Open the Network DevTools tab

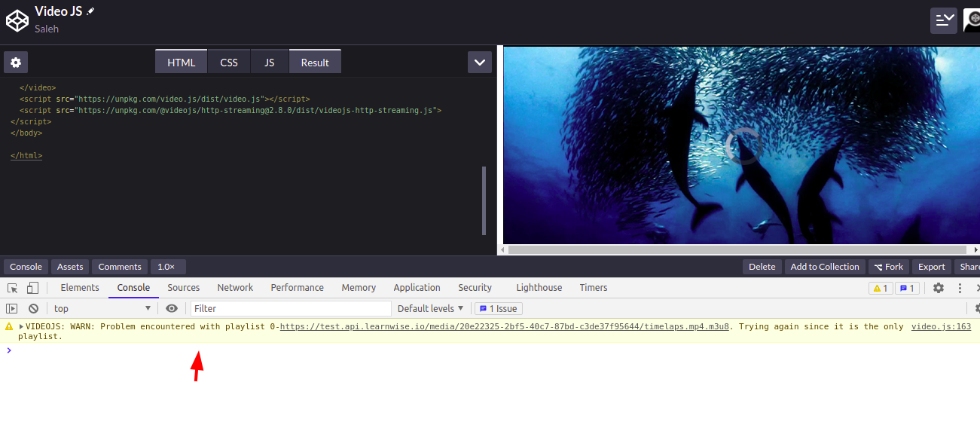click(x=235, y=288)
